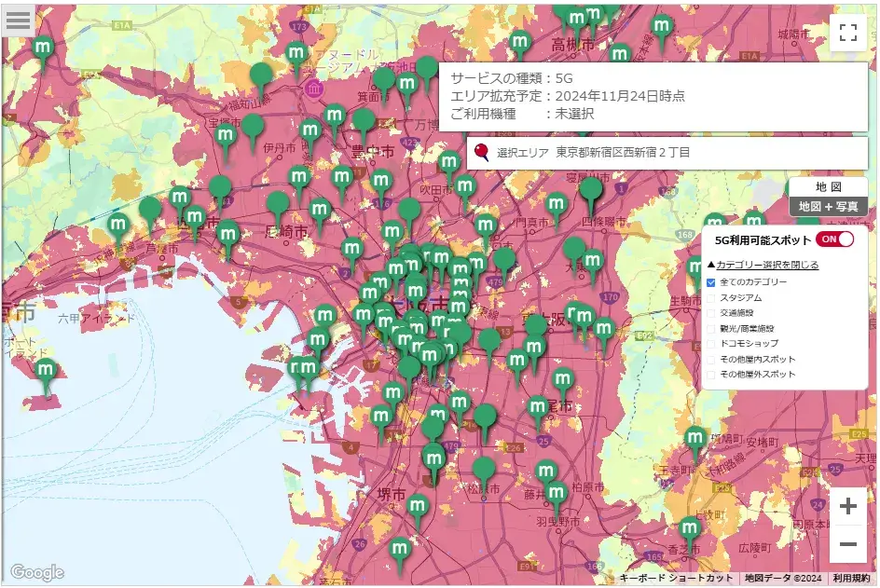Zoom out of the map

(847, 544)
